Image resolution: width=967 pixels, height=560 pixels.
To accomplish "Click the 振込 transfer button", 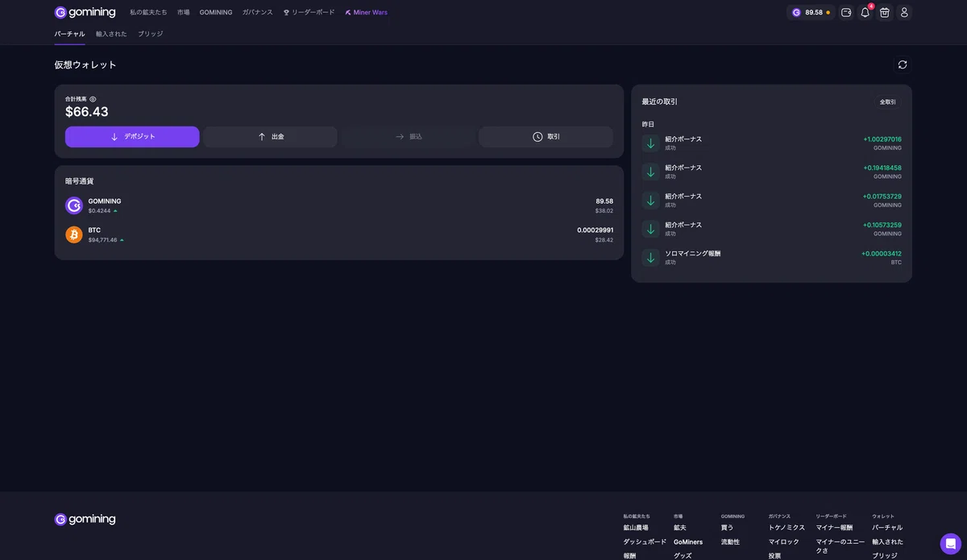I will (x=408, y=137).
